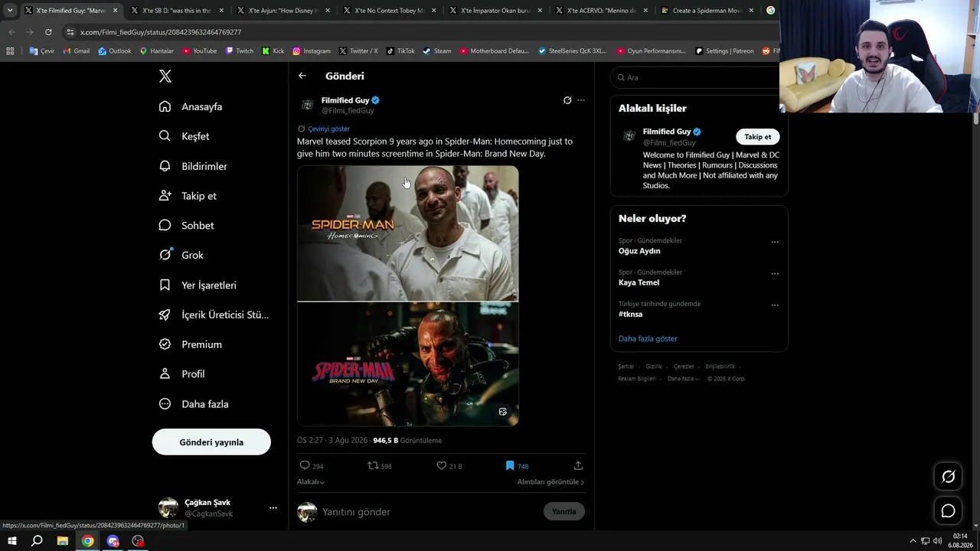Open more options for the Oğuz Aydın trend
980x551 pixels.
click(775, 242)
